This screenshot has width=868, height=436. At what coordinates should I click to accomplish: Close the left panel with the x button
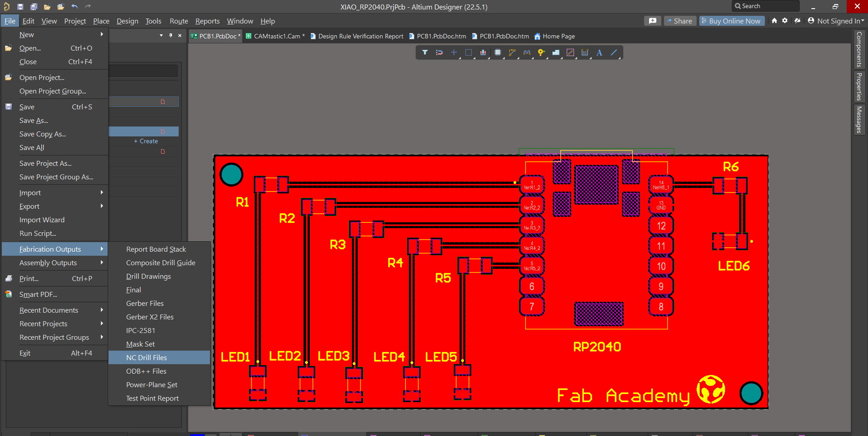coord(180,35)
